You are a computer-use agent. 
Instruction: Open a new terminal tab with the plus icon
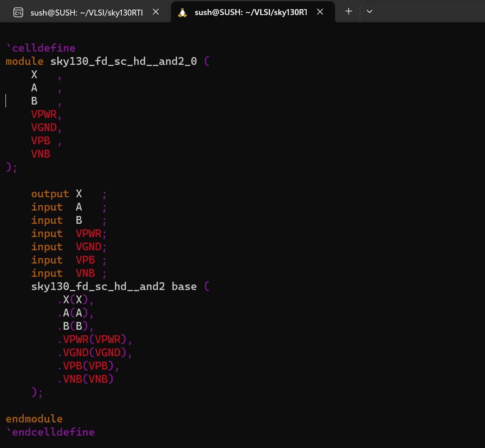pyautogui.click(x=348, y=11)
